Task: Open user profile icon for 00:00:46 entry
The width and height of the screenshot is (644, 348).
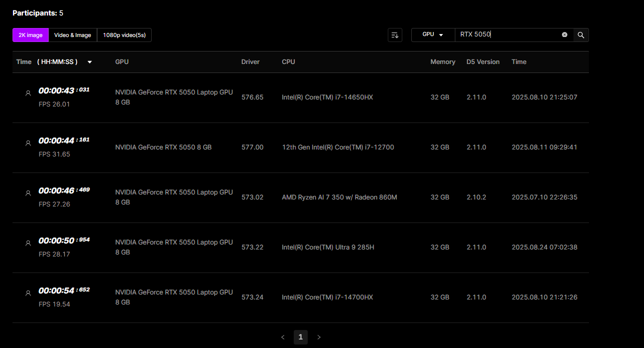Action: click(28, 193)
